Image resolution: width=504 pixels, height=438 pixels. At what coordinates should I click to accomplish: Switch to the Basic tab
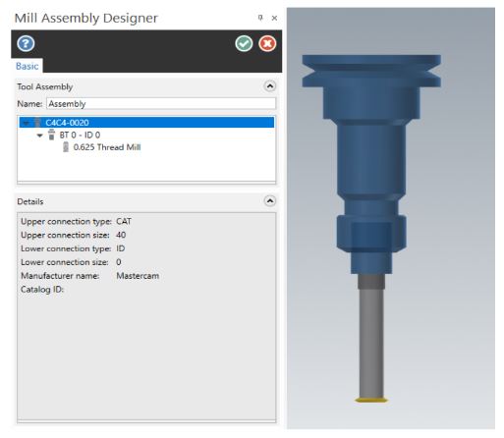(28, 66)
